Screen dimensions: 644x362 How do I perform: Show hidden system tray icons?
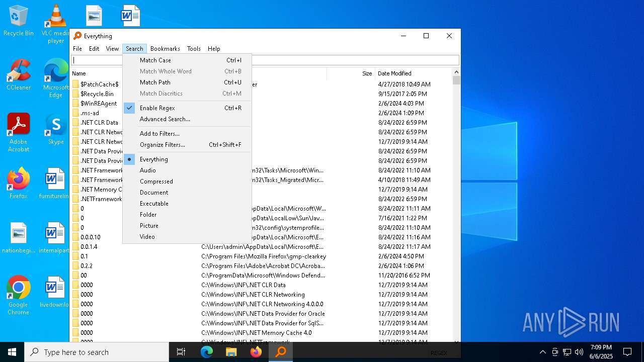point(542,352)
